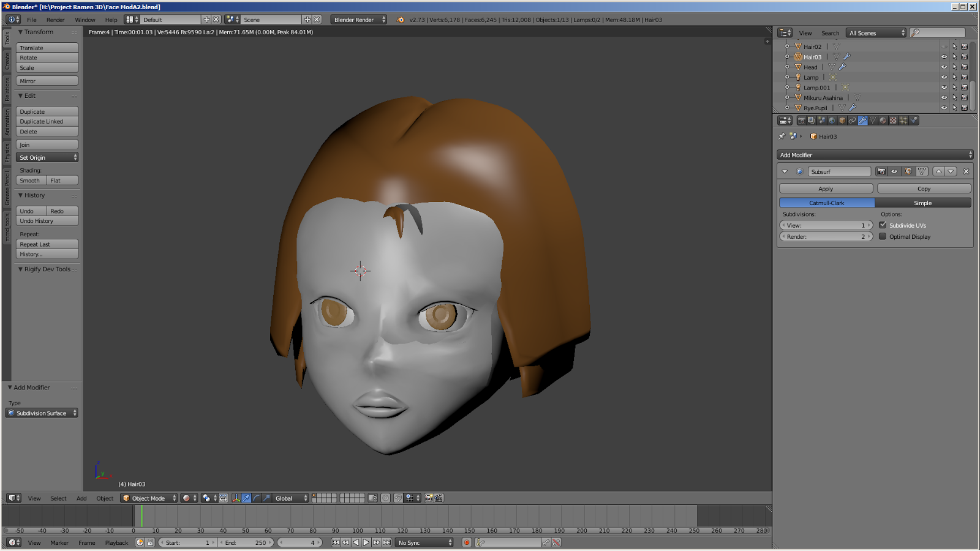Open the Material properties sphere tab
Viewport: 980px width, 551px height.
[x=883, y=121]
